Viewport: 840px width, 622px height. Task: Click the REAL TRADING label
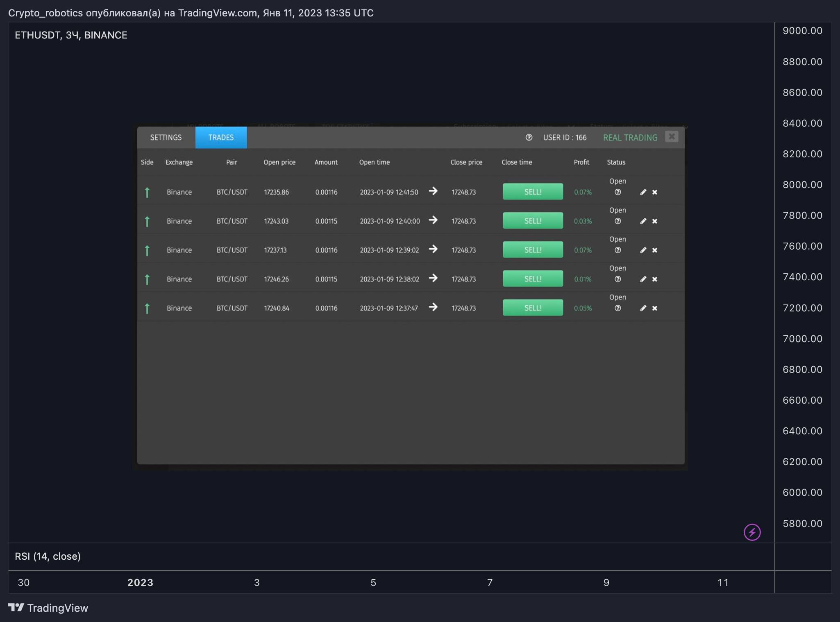point(630,138)
